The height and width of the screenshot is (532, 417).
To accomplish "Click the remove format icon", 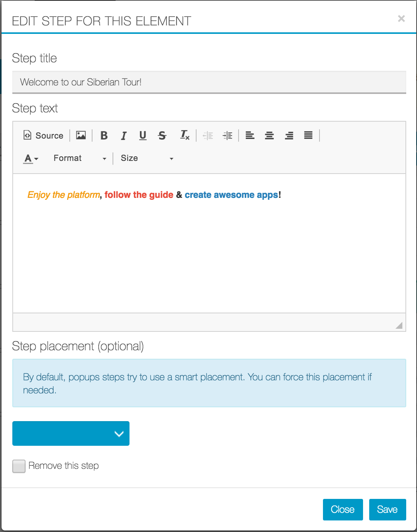I will tap(185, 136).
